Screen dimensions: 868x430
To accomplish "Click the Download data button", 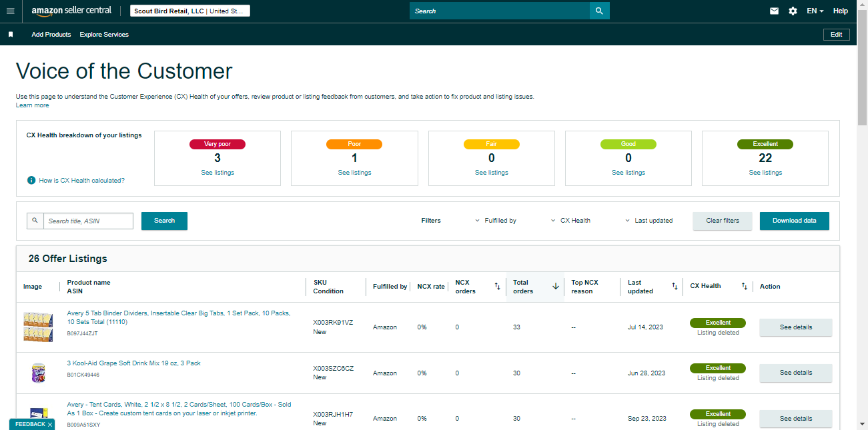I will pos(794,221).
